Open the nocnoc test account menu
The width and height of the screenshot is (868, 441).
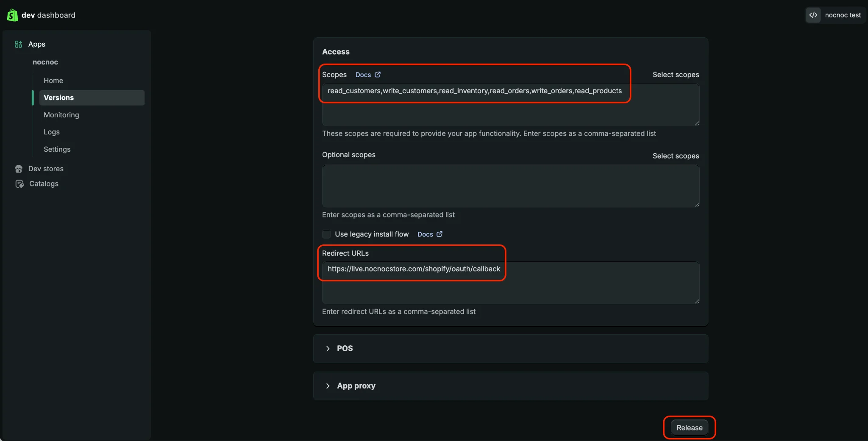click(x=835, y=15)
